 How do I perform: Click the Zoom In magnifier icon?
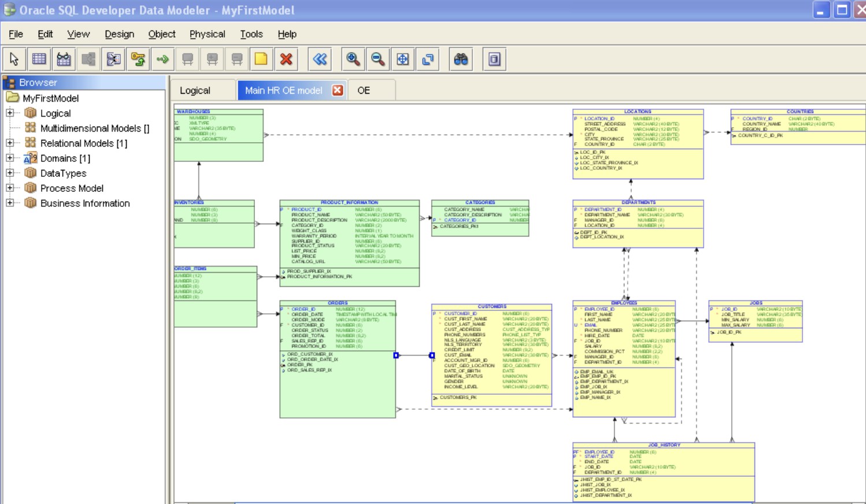[353, 59]
